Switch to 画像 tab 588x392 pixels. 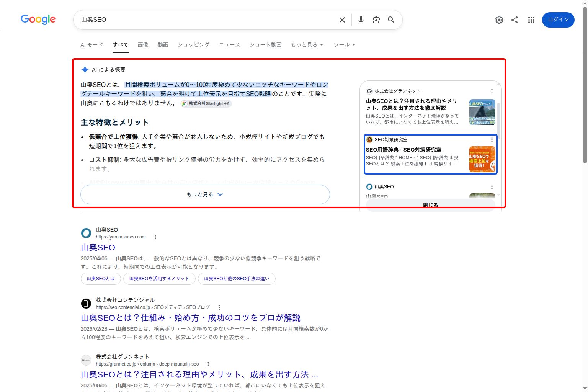tap(143, 45)
